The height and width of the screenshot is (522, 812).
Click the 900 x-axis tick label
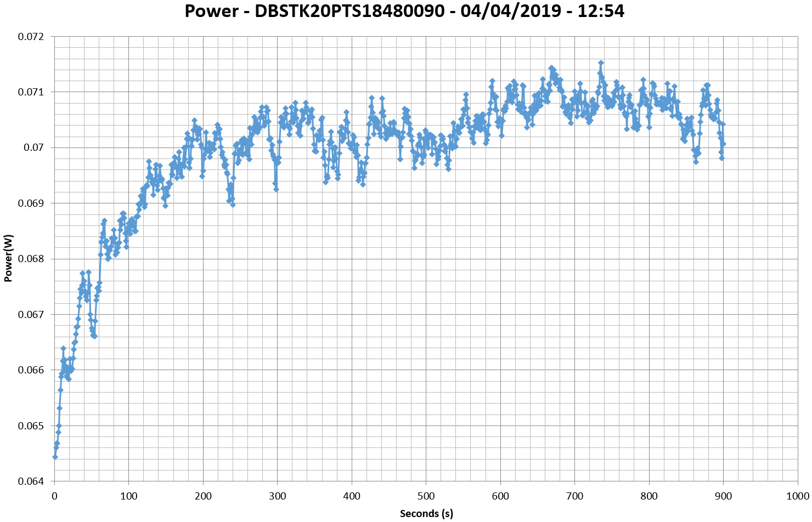click(x=723, y=496)
